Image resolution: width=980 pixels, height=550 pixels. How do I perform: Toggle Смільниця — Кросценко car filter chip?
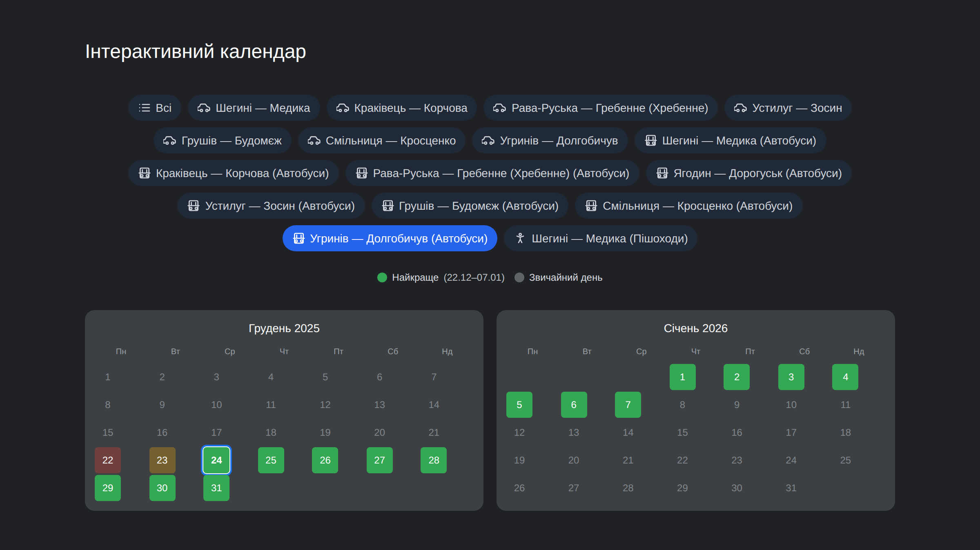click(381, 141)
